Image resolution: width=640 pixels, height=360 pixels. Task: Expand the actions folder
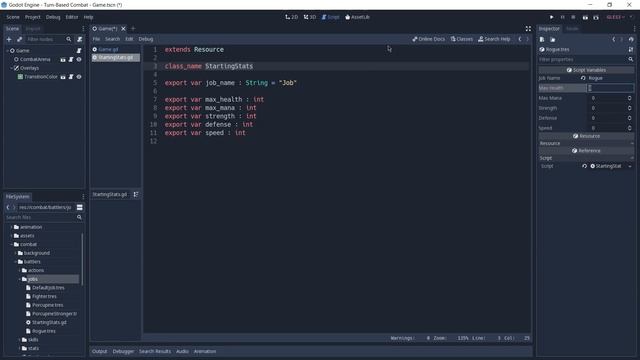pyautogui.click(x=20, y=270)
